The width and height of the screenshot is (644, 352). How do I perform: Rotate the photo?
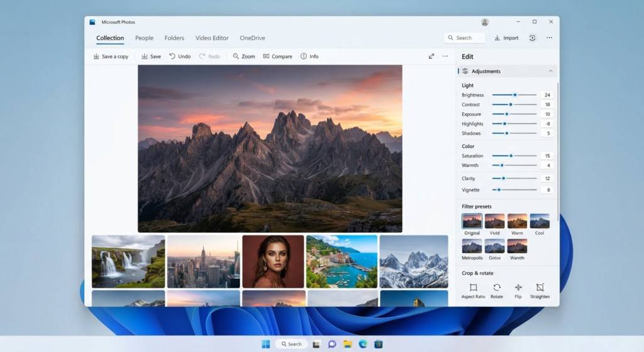point(497,291)
